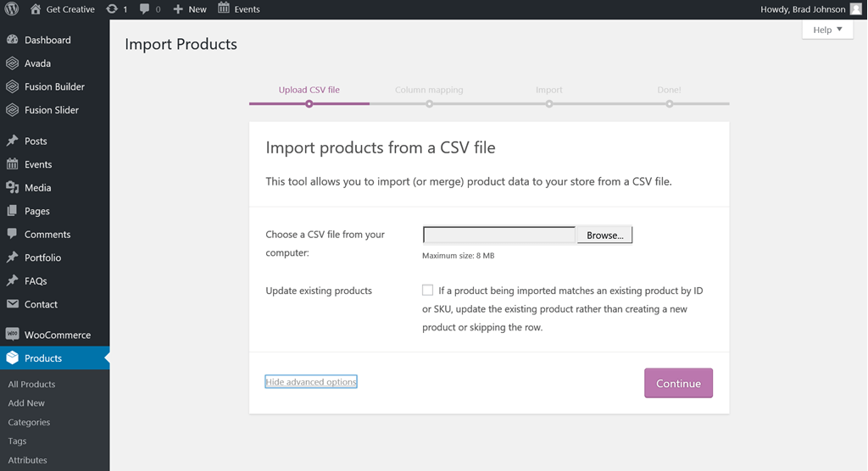Viewport: 868px width, 471px height.
Task: Expand the Help dropdown
Action: coord(827,30)
